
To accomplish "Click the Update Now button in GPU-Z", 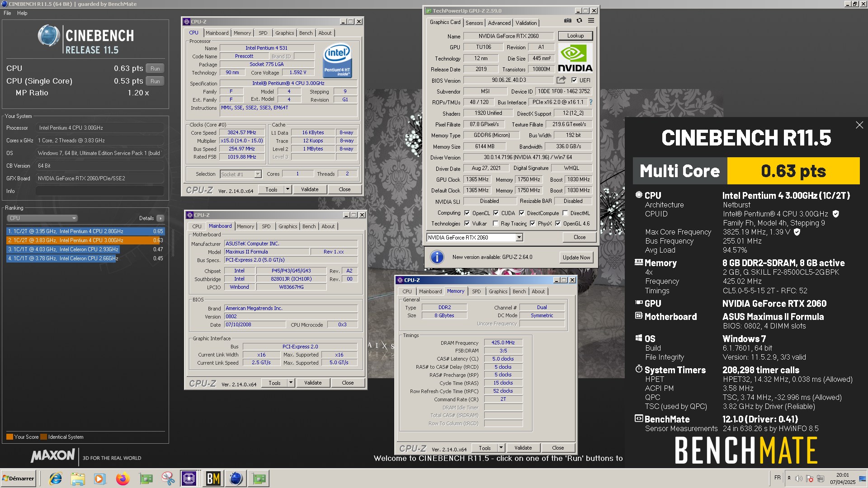I will 576,258.
